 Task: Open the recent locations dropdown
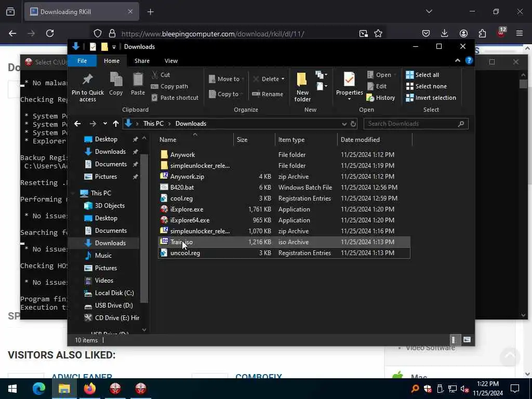pos(105,124)
